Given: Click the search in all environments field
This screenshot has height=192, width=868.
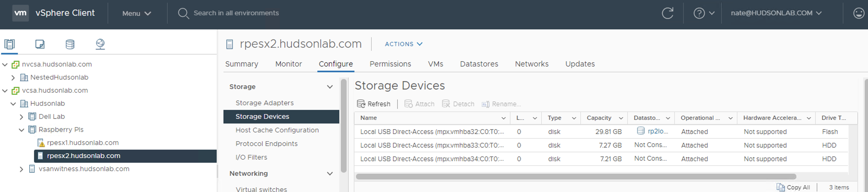Looking at the screenshot, I should point(236,13).
